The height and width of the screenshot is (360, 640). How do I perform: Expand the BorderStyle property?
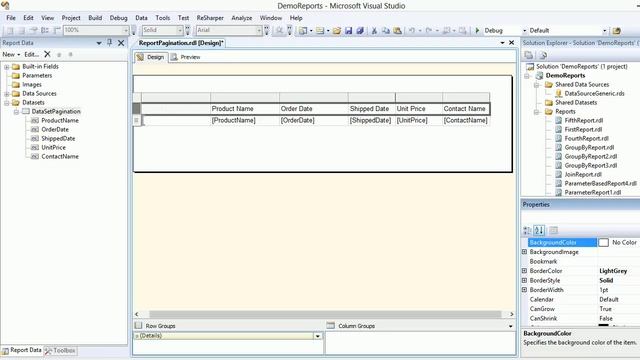pyautogui.click(x=524, y=280)
